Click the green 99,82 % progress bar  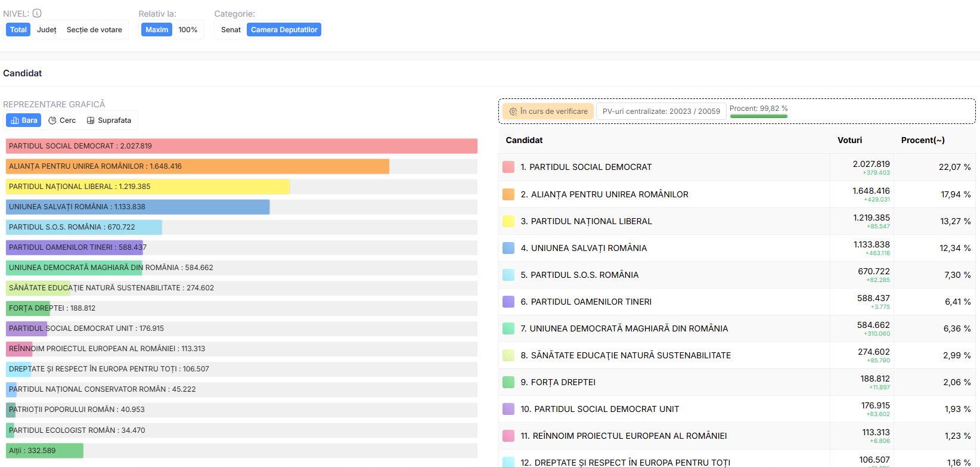coord(758,116)
